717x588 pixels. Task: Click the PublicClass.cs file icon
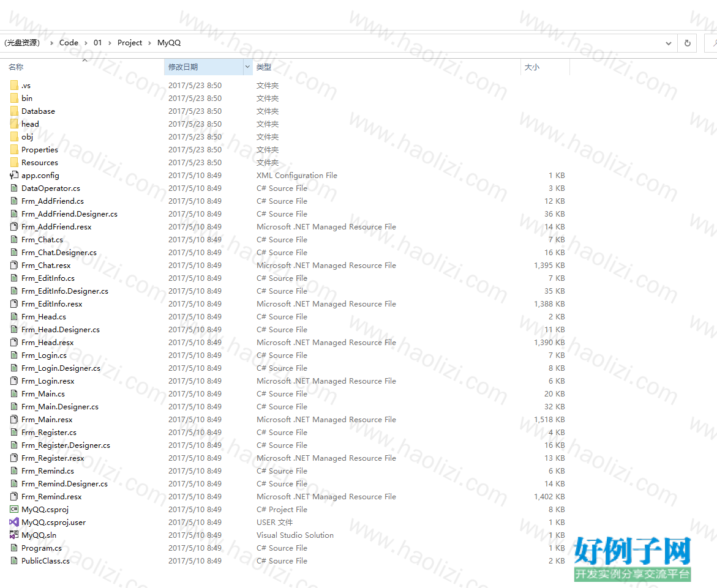[x=14, y=560]
